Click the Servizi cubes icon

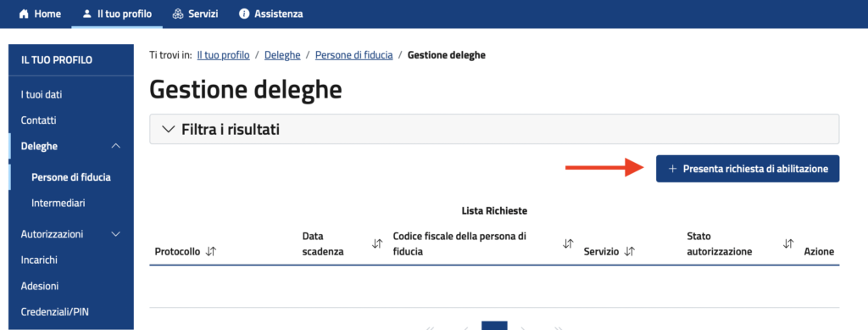(x=178, y=14)
